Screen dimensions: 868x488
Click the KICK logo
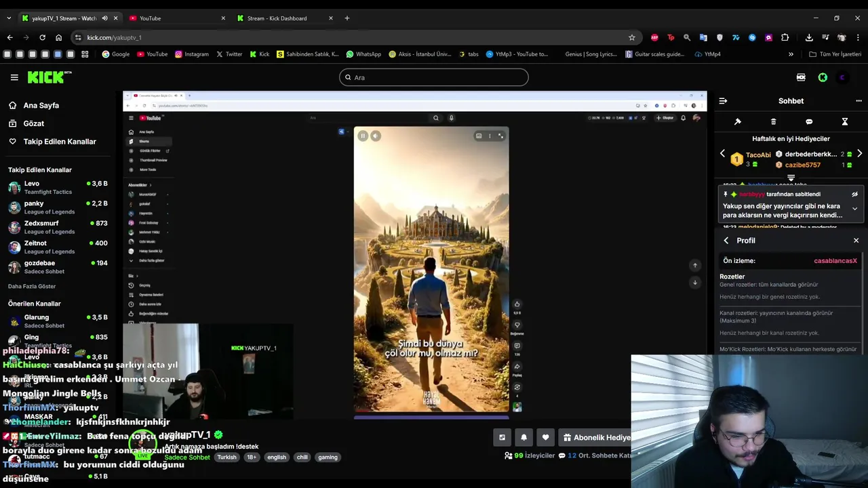pos(50,77)
